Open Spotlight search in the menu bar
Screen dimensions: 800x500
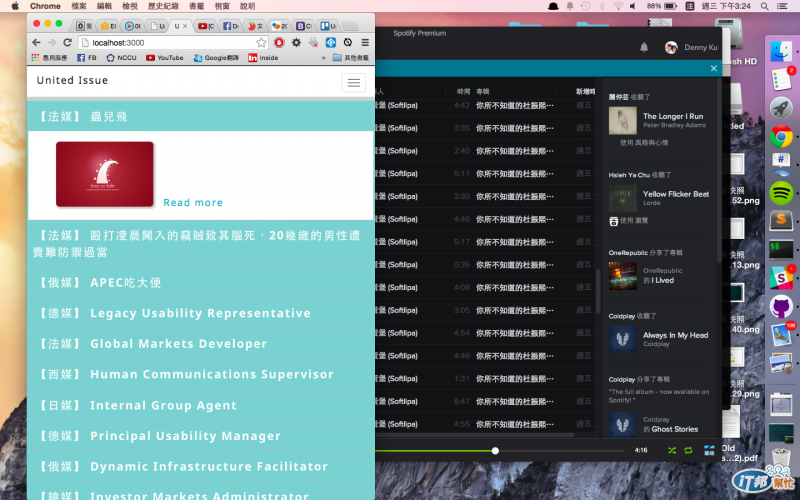[764, 6]
